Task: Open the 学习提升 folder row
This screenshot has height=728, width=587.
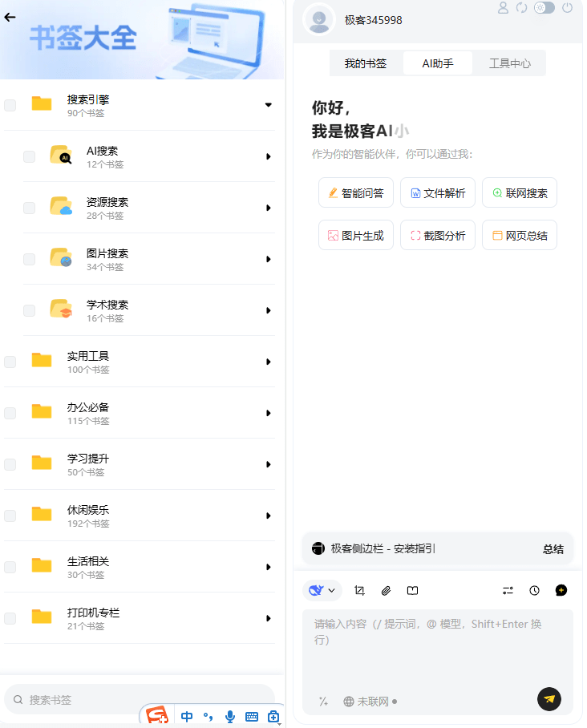Action: click(140, 464)
